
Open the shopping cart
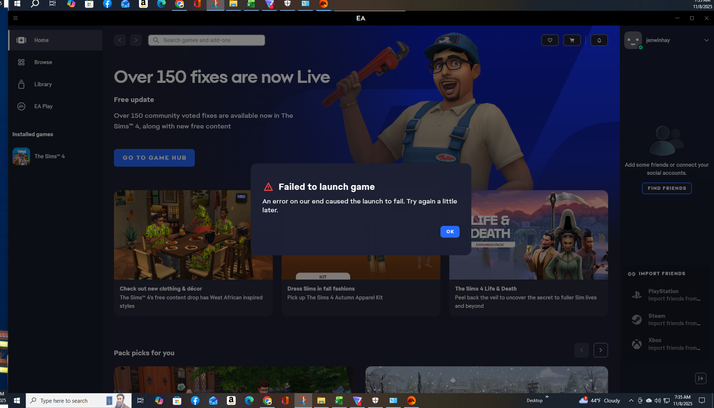coord(573,40)
